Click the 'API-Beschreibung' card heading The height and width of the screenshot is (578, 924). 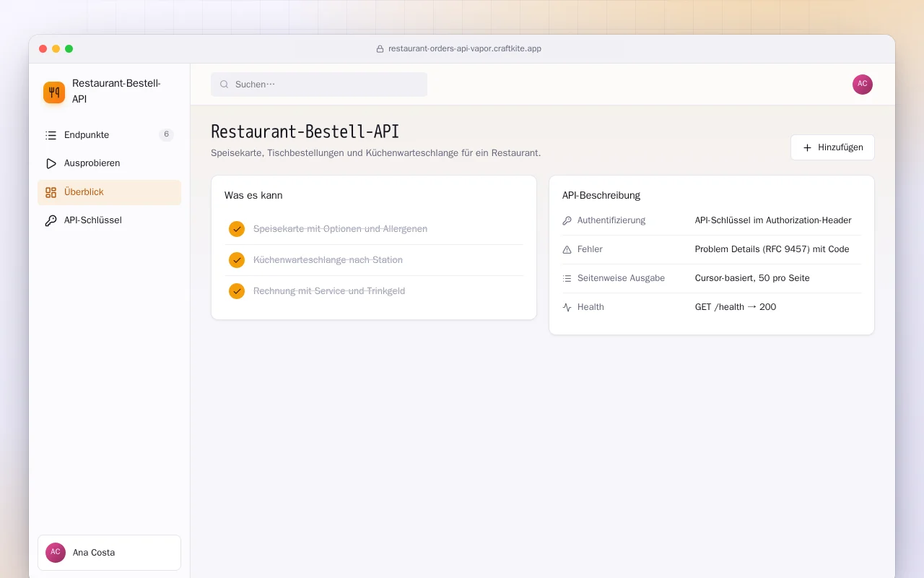click(601, 195)
